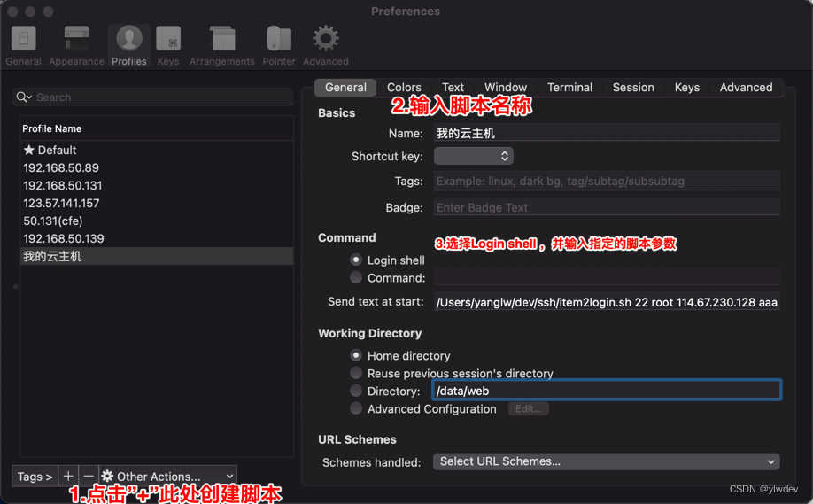This screenshot has height=504, width=813.
Task: Open the Arrangements preferences icon
Action: 222,45
